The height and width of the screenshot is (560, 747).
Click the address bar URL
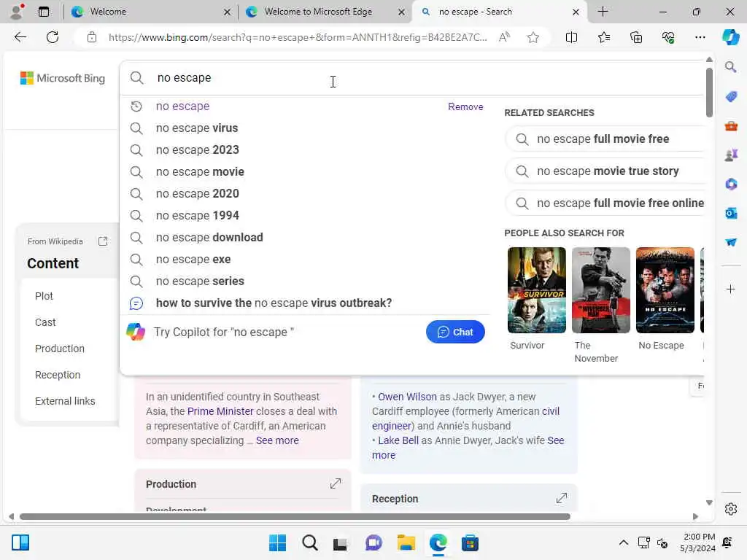click(298, 37)
